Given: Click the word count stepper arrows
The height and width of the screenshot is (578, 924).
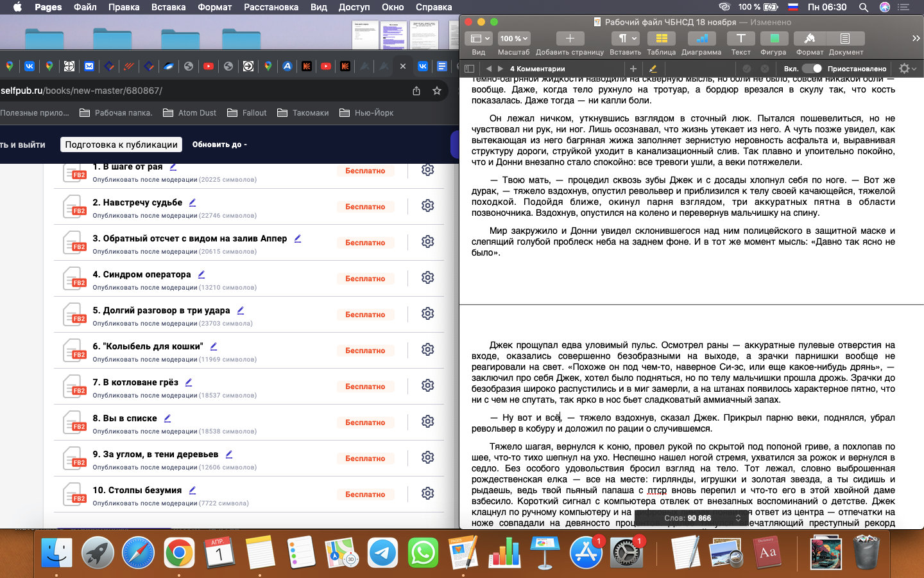Looking at the screenshot, I should tap(738, 518).
